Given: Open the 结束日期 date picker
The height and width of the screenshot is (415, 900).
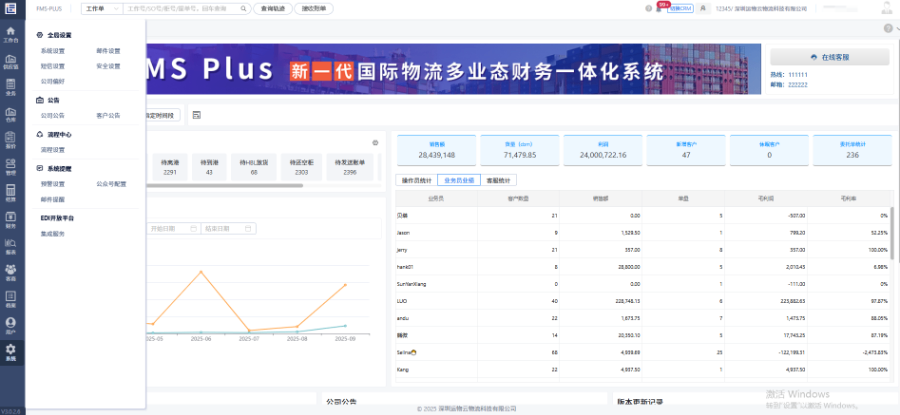Looking at the screenshot, I should 226,228.
